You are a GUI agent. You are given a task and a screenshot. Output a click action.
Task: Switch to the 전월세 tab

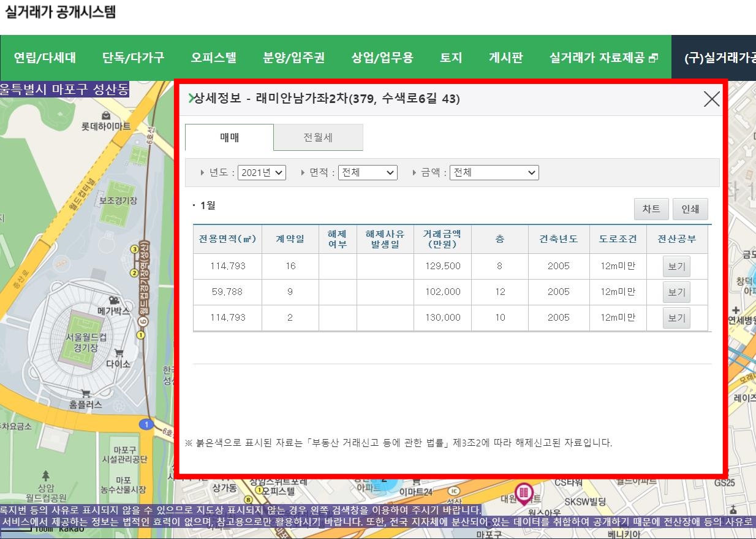[x=318, y=137]
